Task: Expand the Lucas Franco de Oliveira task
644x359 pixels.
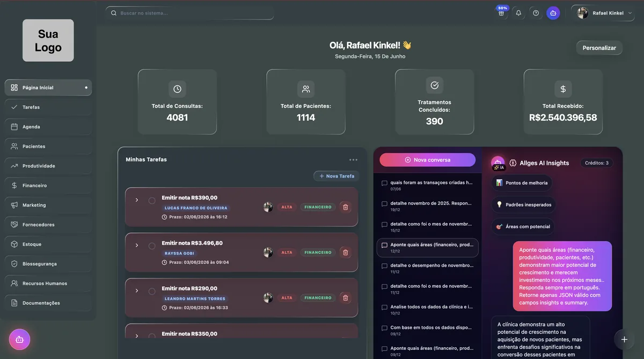Action: (x=137, y=200)
